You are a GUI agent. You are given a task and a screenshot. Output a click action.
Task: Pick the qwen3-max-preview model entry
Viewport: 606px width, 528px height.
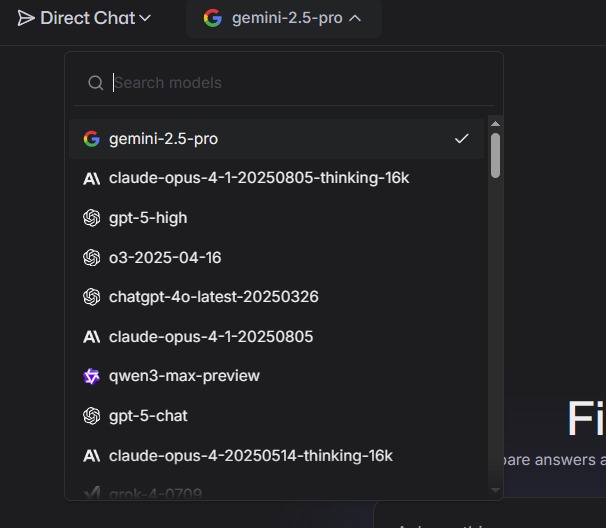coord(184,376)
